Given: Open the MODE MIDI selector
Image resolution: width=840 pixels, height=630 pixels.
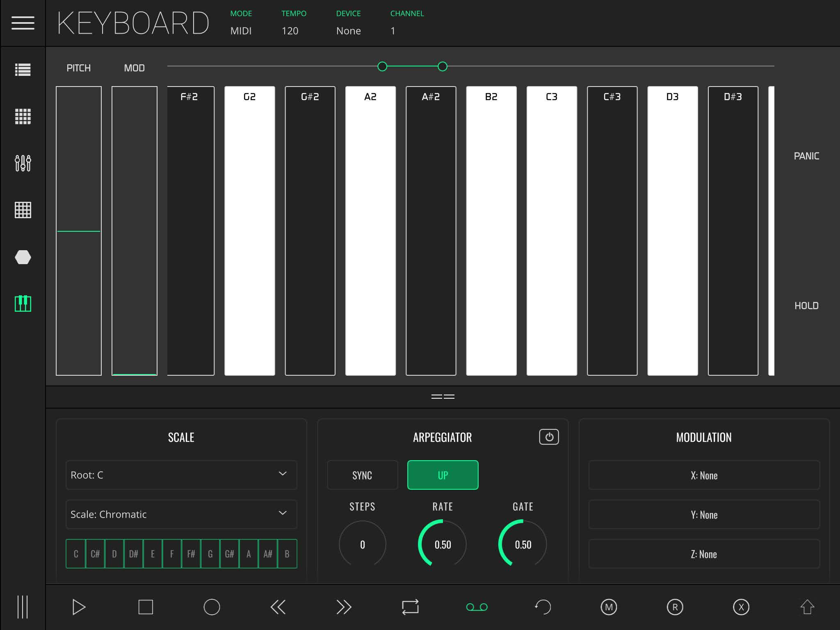Looking at the screenshot, I should tap(241, 23).
